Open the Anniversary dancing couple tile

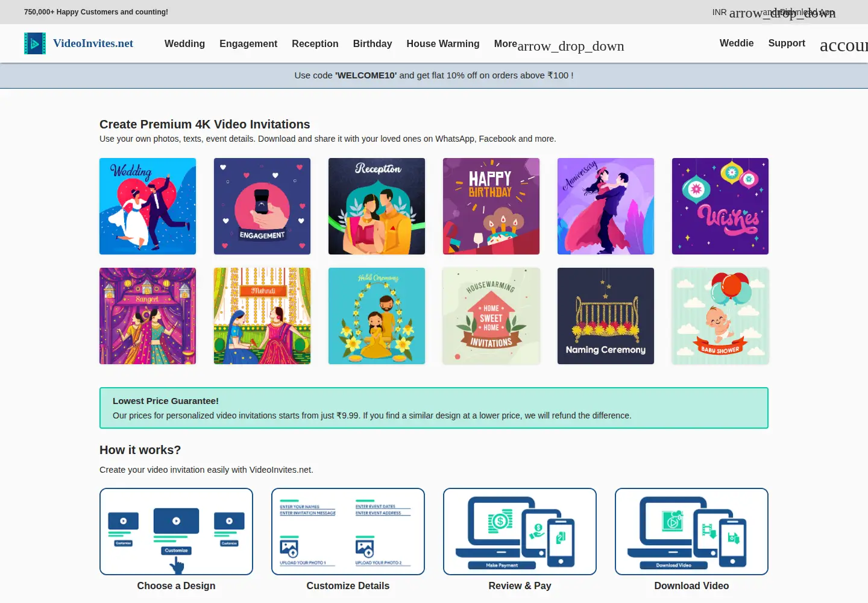tap(606, 206)
